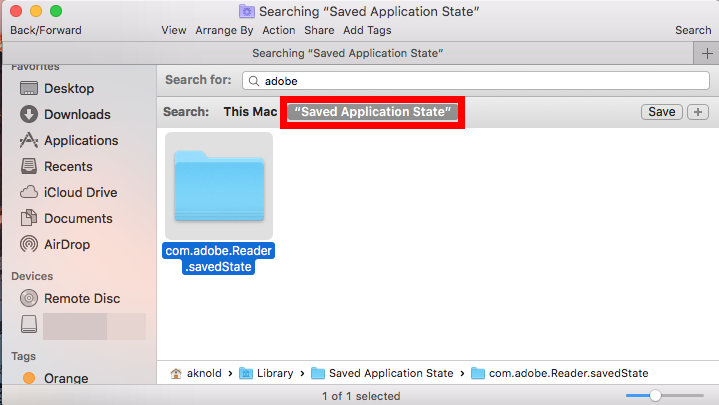Image resolution: width=719 pixels, height=405 pixels.
Task: Click the Tags section header
Action: click(23, 356)
